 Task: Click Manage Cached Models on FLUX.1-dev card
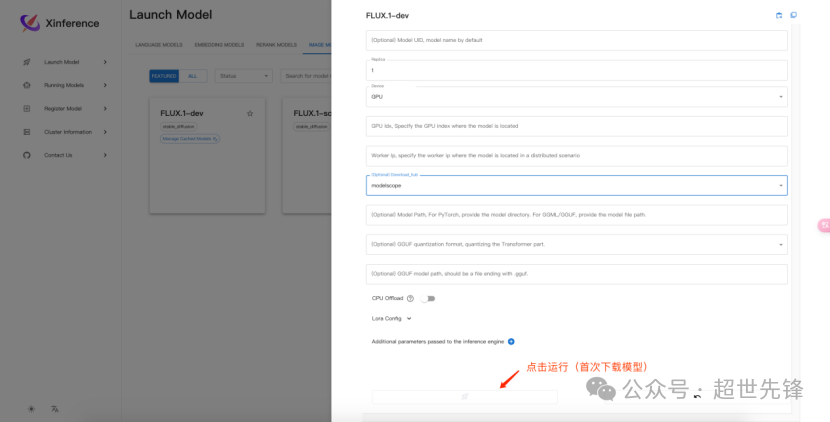coord(190,139)
